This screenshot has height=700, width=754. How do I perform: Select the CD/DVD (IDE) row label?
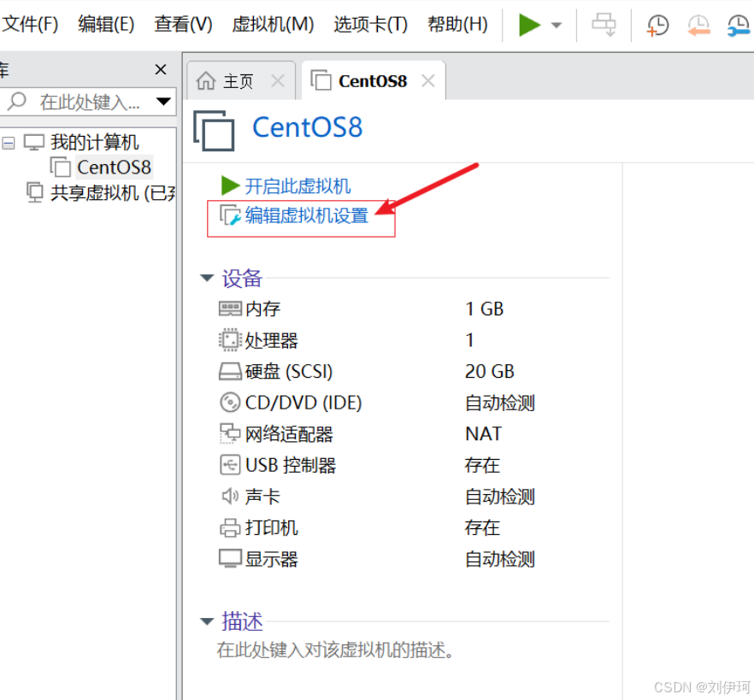tap(303, 403)
